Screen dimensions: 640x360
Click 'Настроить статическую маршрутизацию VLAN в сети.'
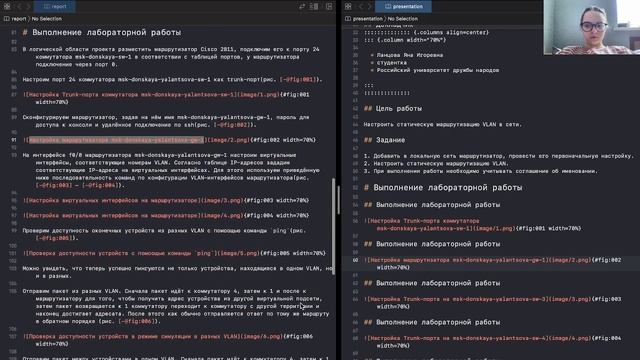[x=442, y=124]
